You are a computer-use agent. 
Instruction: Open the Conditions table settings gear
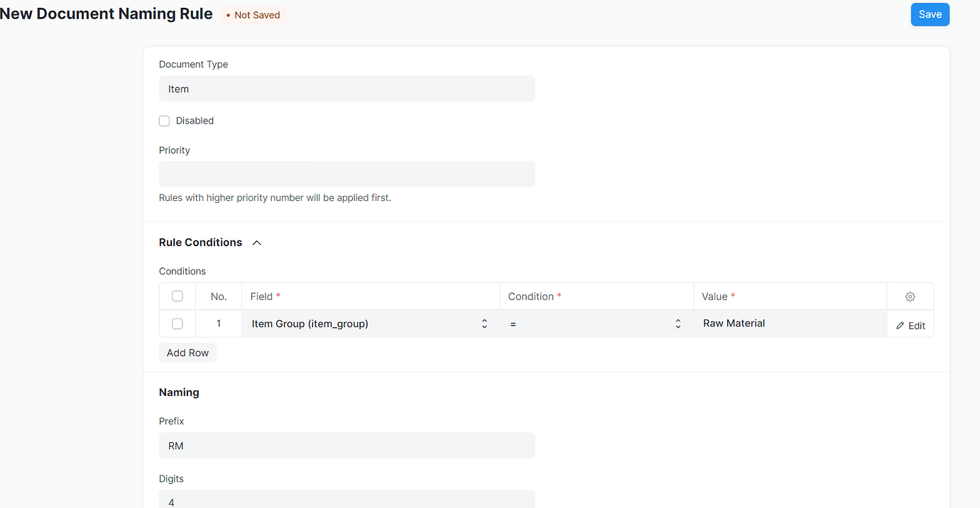click(x=910, y=296)
